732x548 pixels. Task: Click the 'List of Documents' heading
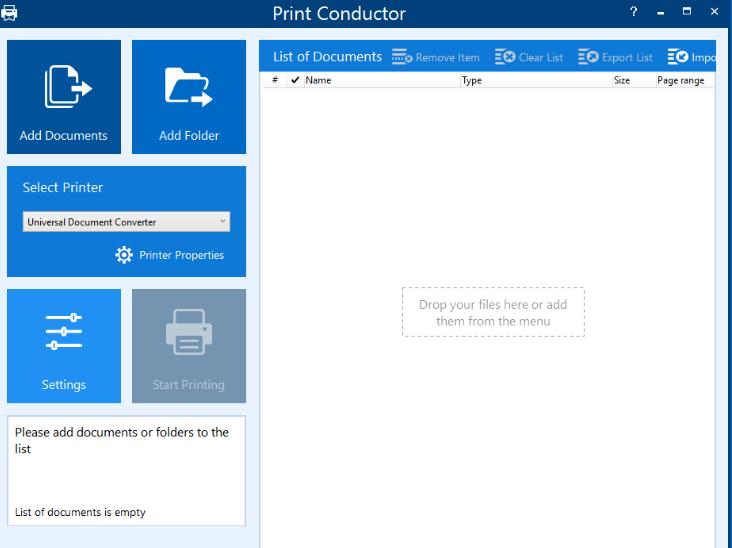pyautogui.click(x=327, y=57)
